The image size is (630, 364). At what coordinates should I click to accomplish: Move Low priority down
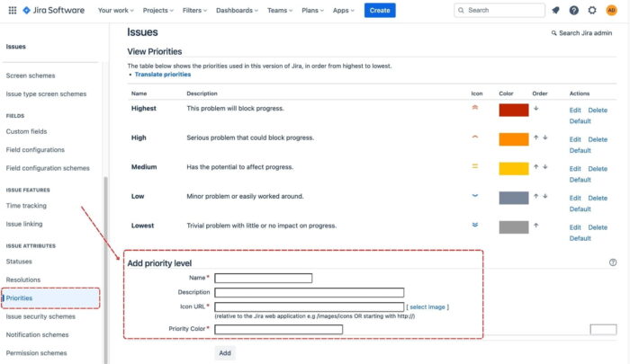pyautogui.click(x=544, y=196)
